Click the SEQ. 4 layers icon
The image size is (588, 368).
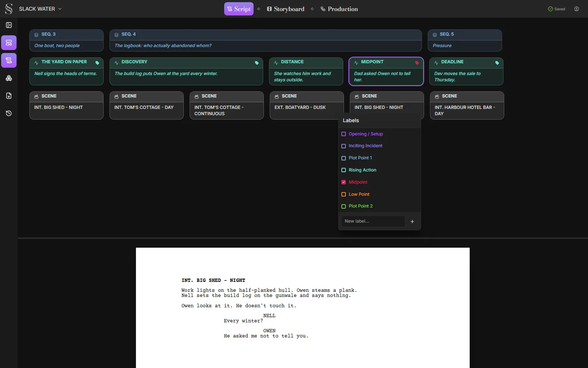(x=116, y=35)
